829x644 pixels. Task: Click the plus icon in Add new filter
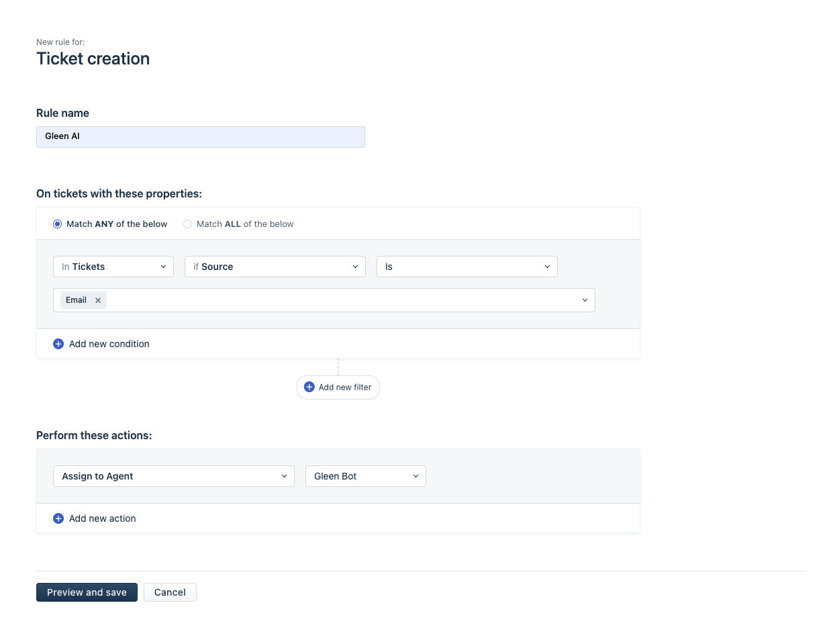(x=309, y=387)
